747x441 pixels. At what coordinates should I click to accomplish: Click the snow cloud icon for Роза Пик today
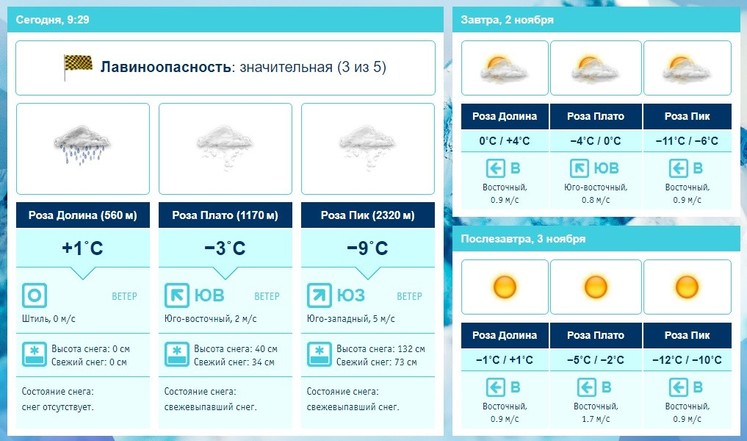(367, 144)
